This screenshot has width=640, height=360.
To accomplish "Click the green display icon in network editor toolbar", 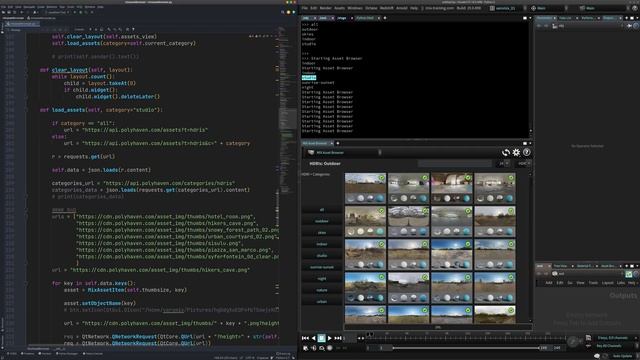I will 629,274.
